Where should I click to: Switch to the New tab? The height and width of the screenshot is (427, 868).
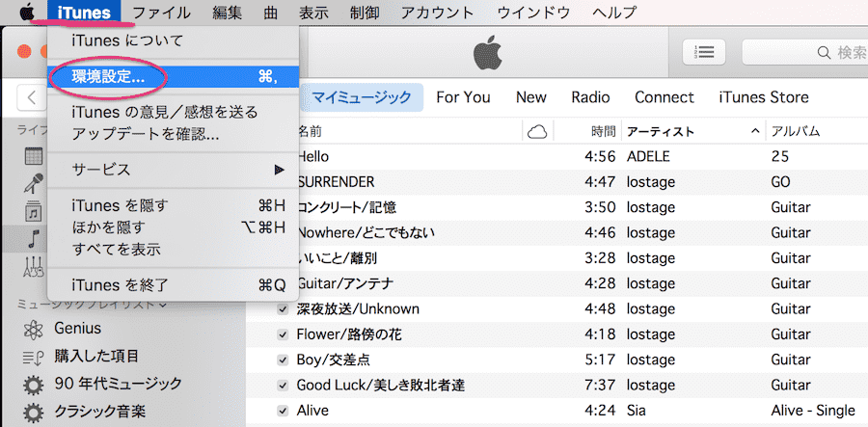530,98
